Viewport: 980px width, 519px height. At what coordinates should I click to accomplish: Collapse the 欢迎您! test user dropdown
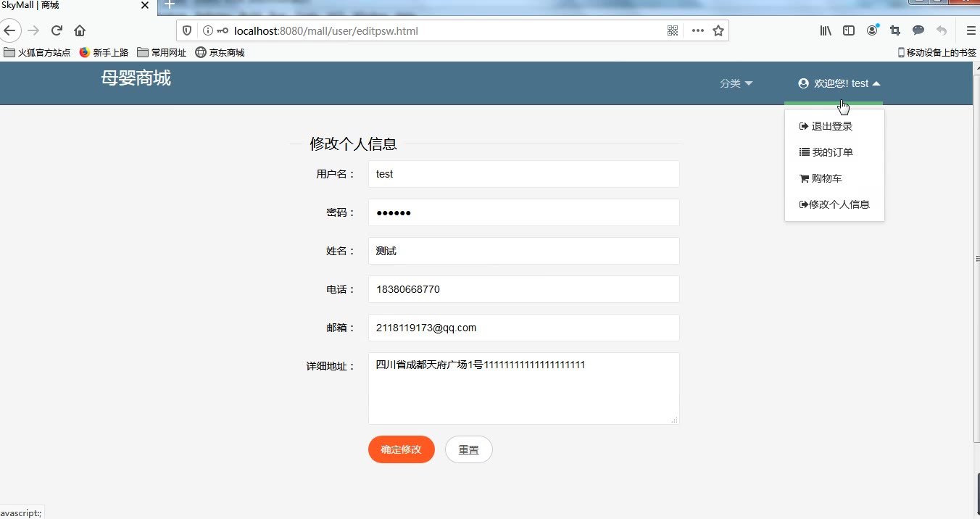click(x=839, y=83)
